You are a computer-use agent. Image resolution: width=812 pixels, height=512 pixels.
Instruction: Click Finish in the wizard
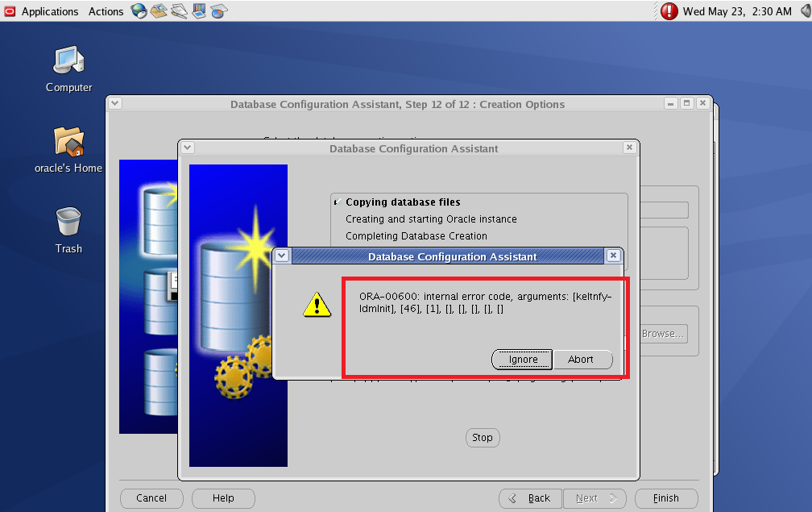(666, 498)
